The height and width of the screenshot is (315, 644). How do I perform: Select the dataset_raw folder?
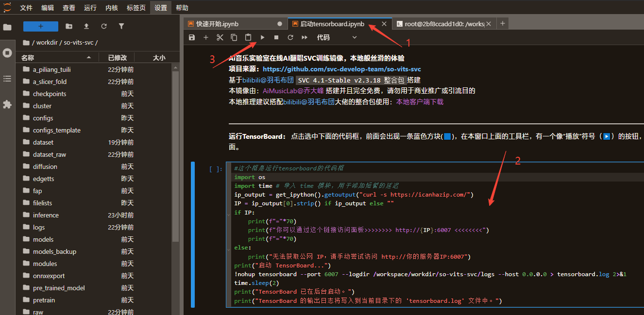tap(94, 154)
